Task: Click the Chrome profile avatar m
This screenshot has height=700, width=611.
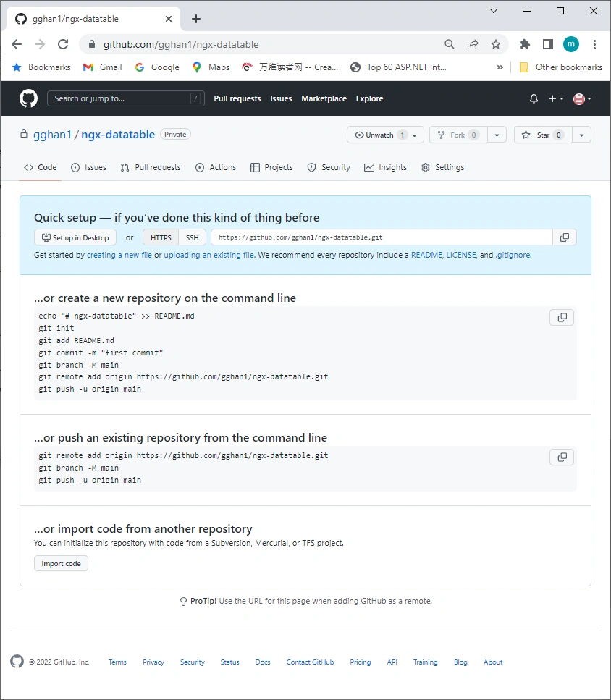Action: [571, 44]
